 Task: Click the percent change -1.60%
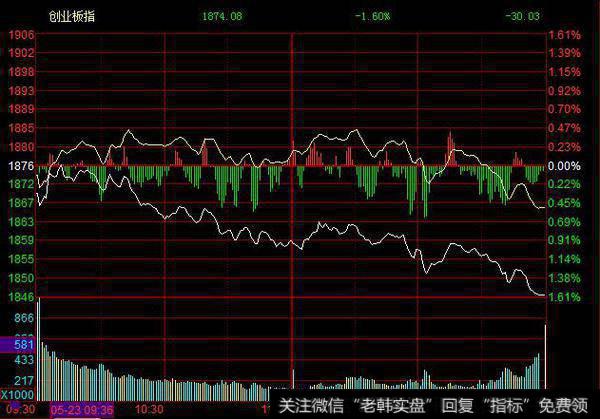pos(372,16)
